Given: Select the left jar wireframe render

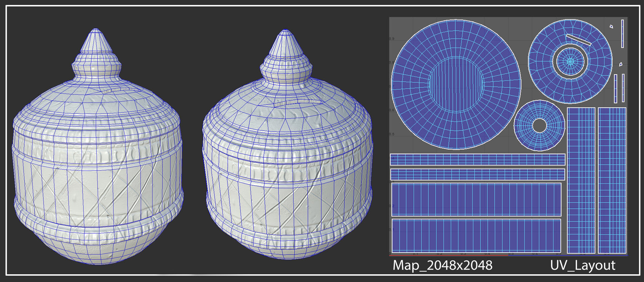Looking at the screenshot, I should (x=98, y=147).
